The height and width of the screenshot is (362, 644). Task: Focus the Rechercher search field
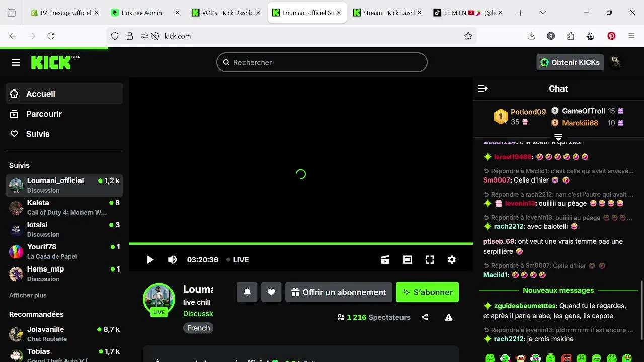(x=322, y=62)
